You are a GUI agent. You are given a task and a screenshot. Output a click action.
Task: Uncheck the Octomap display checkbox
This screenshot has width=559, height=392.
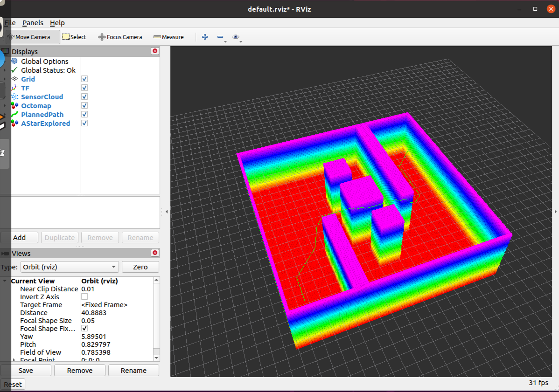click(84, 105)
